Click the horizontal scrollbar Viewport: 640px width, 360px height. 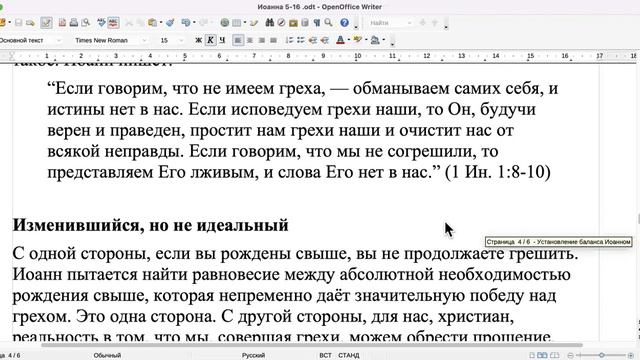pyautogui.click(x=312, y=345)
